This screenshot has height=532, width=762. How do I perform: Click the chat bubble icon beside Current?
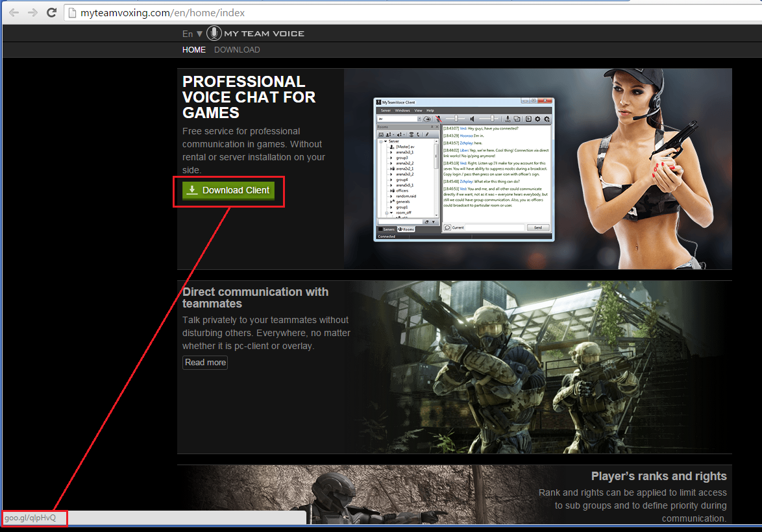click(x=448, y=227)
